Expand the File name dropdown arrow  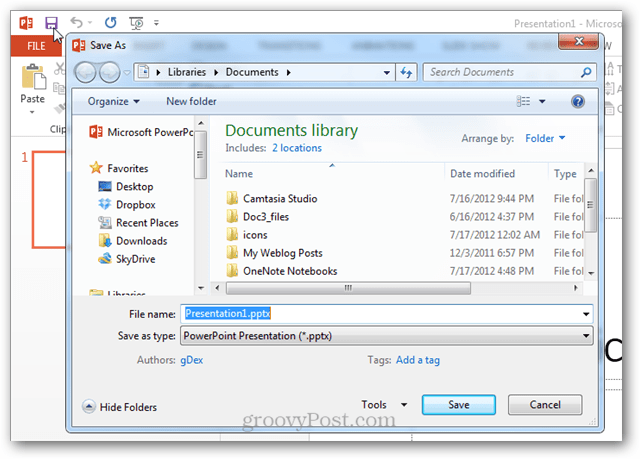point(586,314)
